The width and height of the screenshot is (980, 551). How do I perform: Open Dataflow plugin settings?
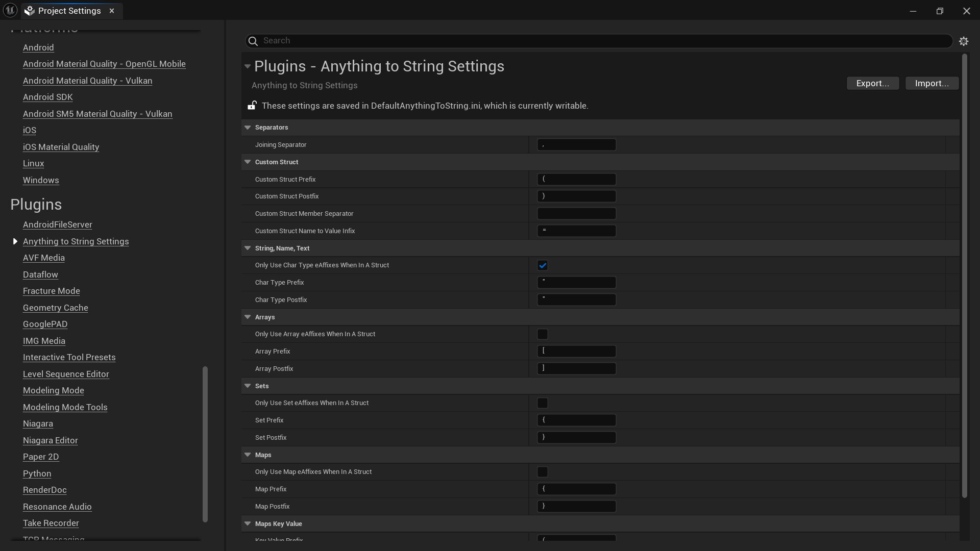[x=40, y=274]
